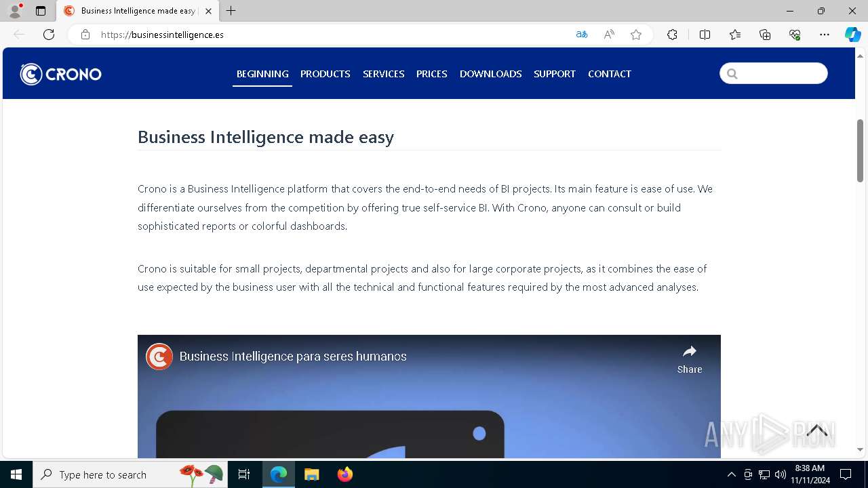Open browser profile avatar

15,11
